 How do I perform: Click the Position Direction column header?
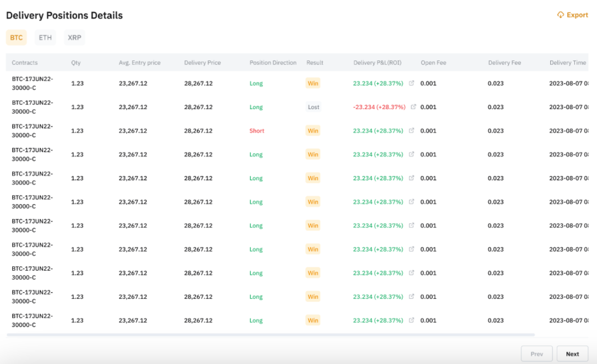[273, 63]
